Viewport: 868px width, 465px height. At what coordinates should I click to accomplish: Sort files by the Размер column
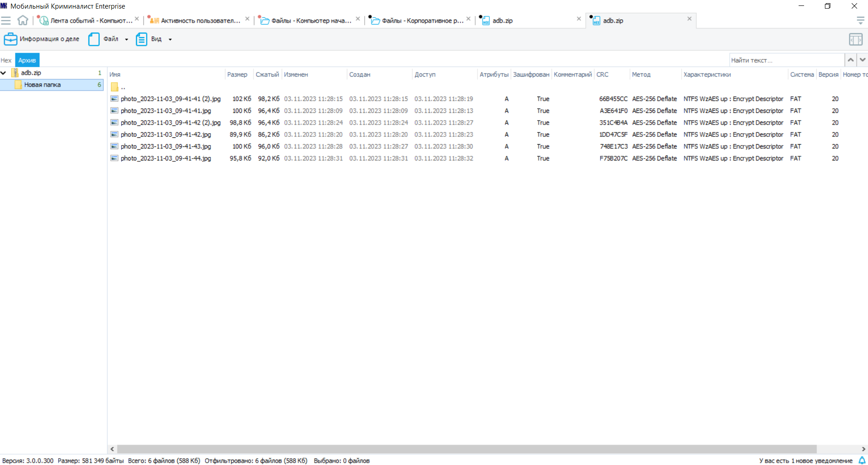pos(237,74)
